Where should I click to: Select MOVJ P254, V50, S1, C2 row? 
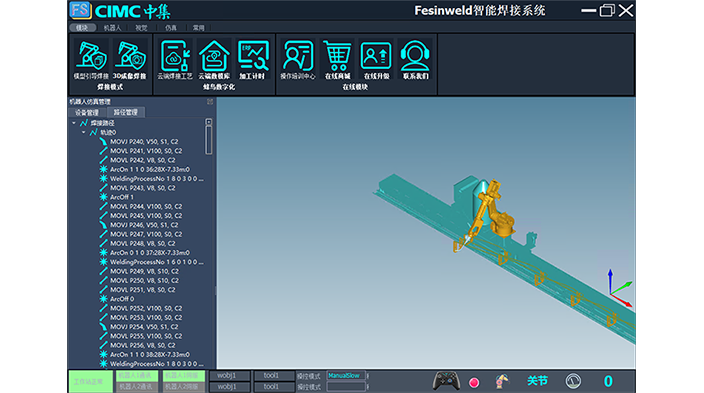(144, 327)
